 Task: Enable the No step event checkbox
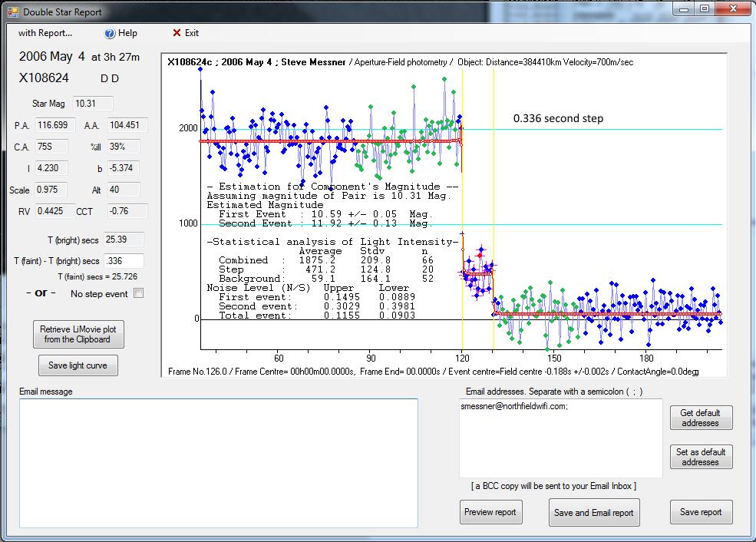coord(138,293)
